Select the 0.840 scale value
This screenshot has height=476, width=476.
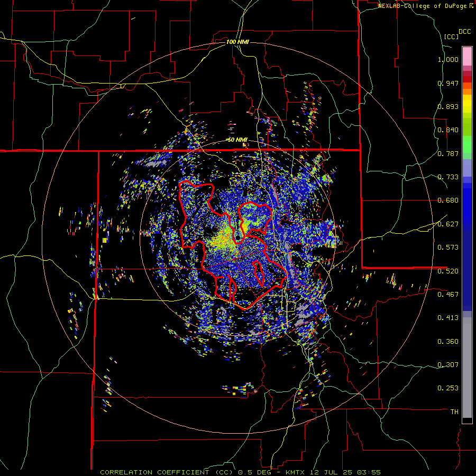pyautogui.click(x=448, y=130)
